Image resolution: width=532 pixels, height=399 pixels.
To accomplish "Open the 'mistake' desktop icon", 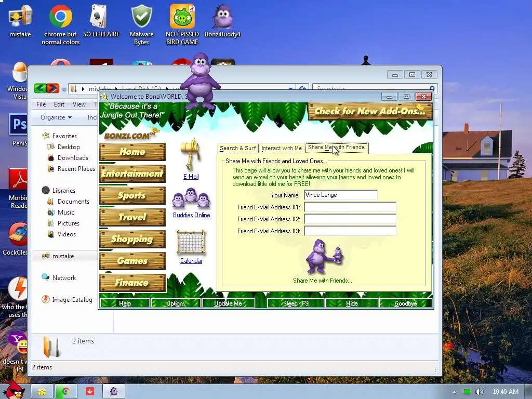I will pyautogui.click(x=20, y=20).
